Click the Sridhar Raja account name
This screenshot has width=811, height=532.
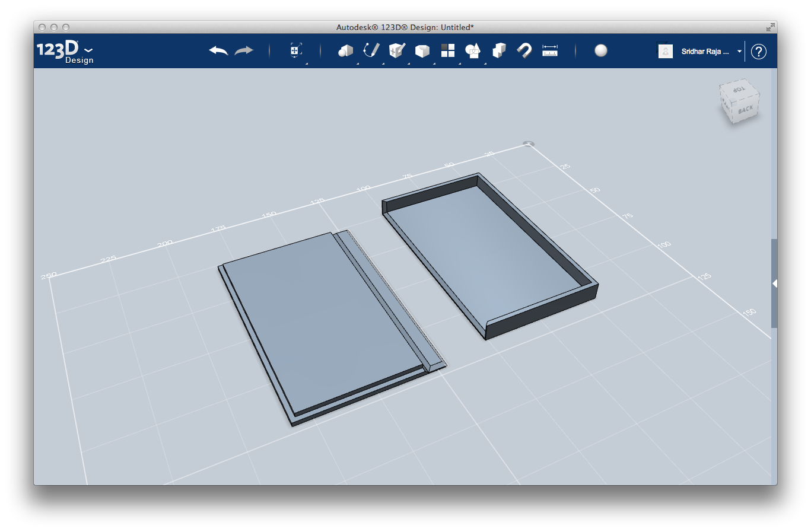tap(705, 52)
